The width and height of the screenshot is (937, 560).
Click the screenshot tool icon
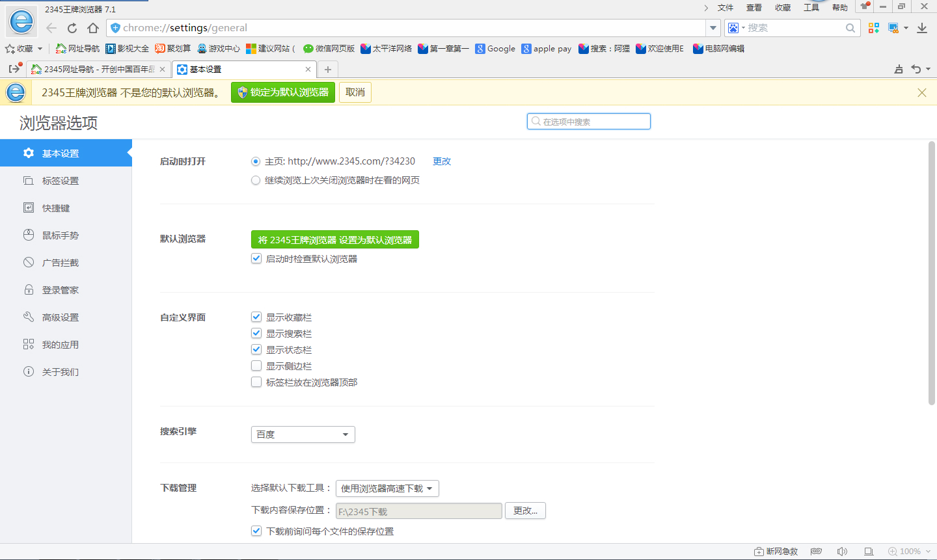(893, 28)
